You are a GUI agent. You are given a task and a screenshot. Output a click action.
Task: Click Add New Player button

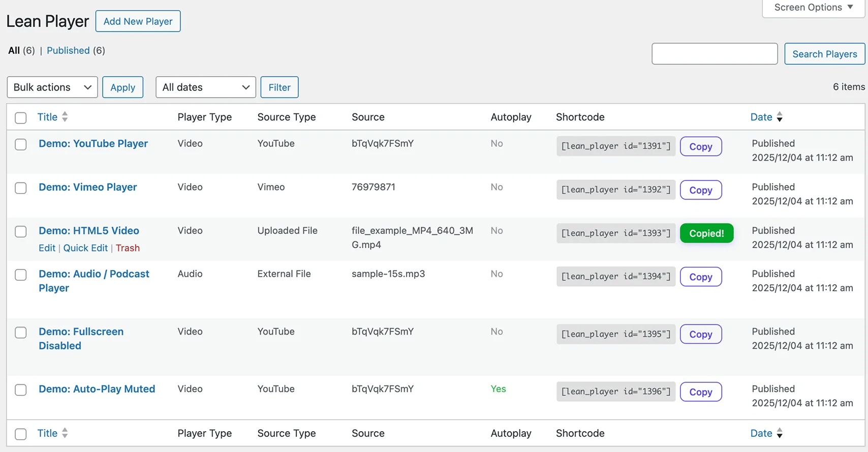(x=138, y=21)
